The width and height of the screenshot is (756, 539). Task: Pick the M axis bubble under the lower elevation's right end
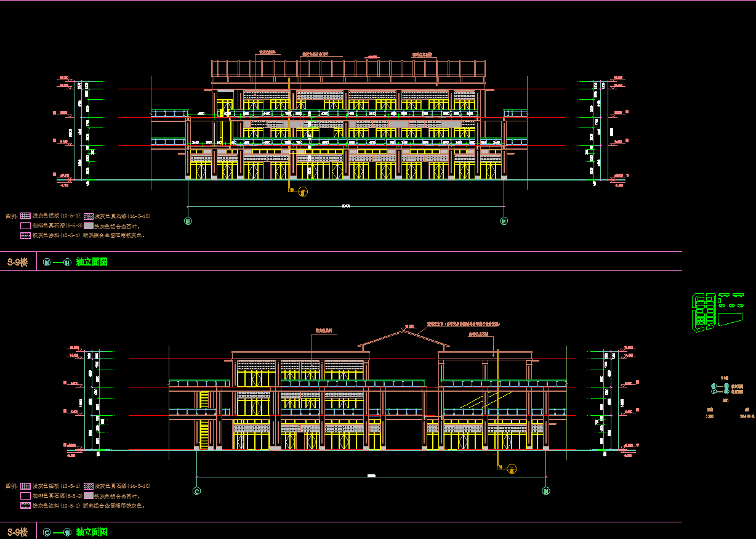545,491
